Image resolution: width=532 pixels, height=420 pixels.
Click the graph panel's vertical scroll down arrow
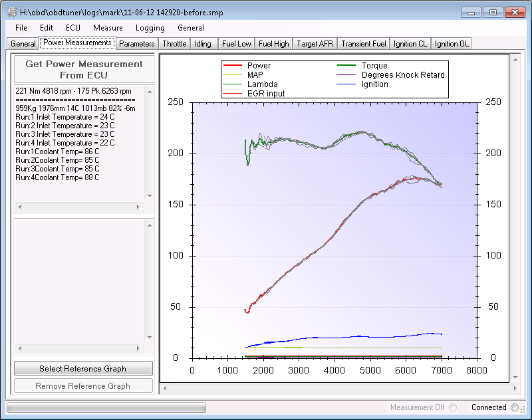(x=515, y=377)
